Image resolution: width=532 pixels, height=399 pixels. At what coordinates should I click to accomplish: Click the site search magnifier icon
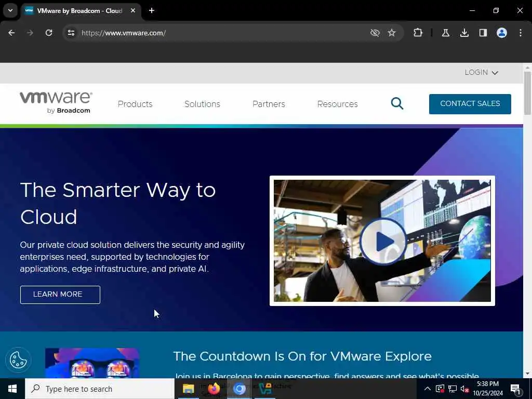click(x=397, y=103)
